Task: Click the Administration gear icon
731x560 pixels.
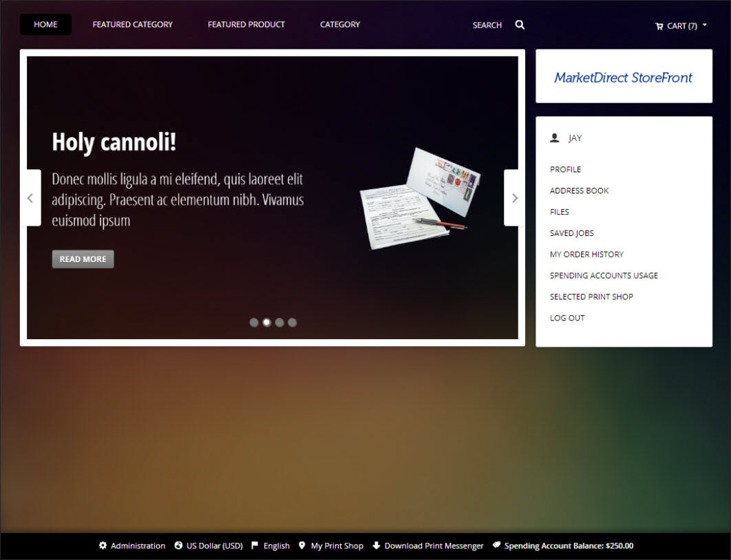Action: tap(103, 546)
